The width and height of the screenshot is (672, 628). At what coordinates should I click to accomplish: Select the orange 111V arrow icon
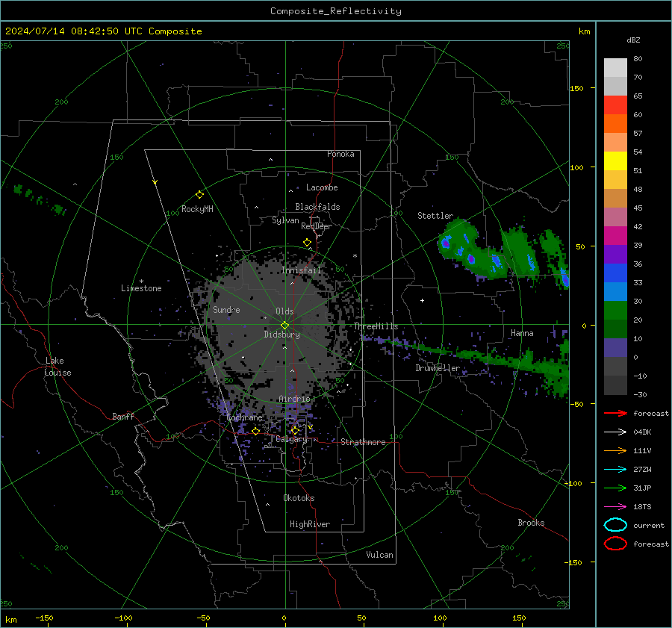(x=615, y=450)
